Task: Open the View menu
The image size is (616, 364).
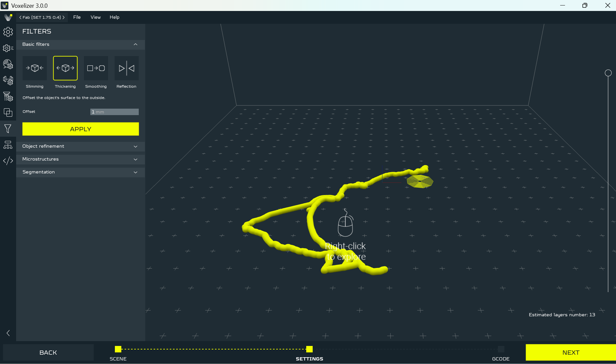Action: click(96, 17)
